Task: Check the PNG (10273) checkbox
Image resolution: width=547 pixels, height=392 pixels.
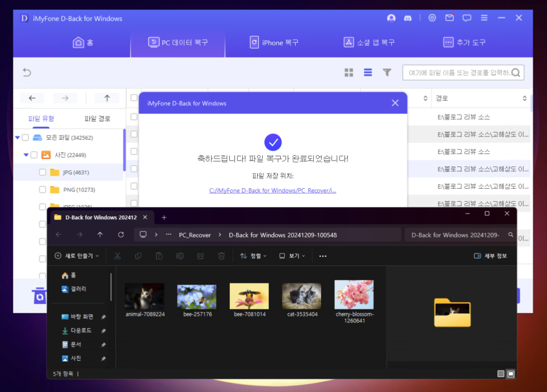Action: tap(42, 190)
